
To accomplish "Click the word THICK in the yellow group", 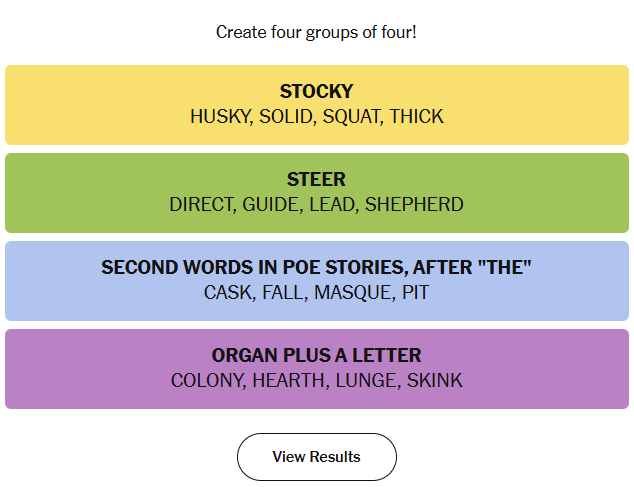I will (416, 117).
